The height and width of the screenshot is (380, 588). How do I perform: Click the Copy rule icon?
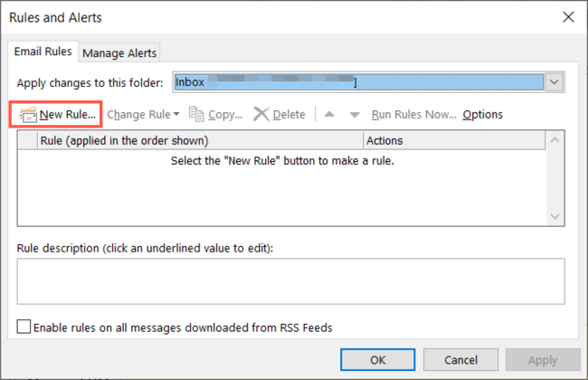tap(196, 115)
